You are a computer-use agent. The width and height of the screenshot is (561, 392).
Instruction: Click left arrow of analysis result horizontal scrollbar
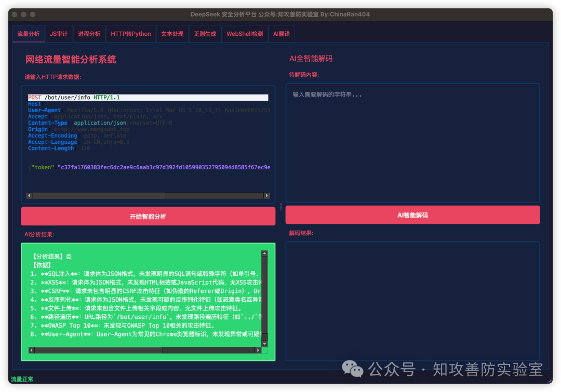point(32,350)
